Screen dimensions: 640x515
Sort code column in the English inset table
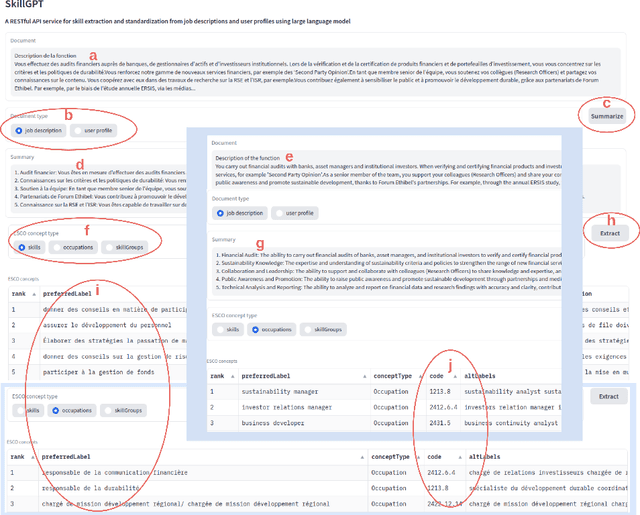pyautogui.click(x=455, y=376)
